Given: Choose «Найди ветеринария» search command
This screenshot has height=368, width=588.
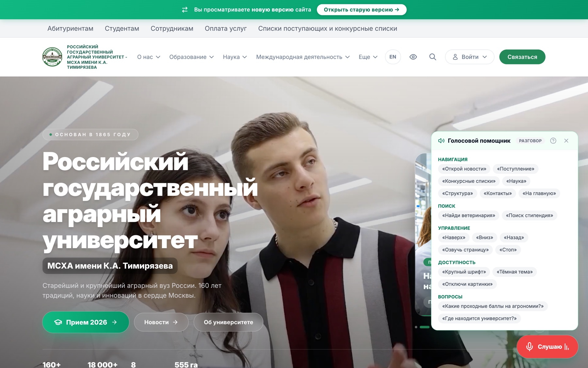Looking at the screenshot, I should coord(468,216).
